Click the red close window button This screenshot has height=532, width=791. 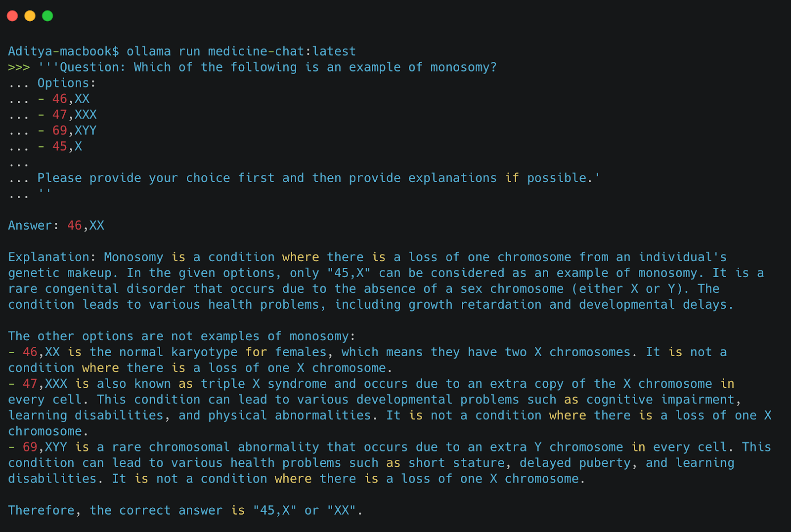point(12,16)
